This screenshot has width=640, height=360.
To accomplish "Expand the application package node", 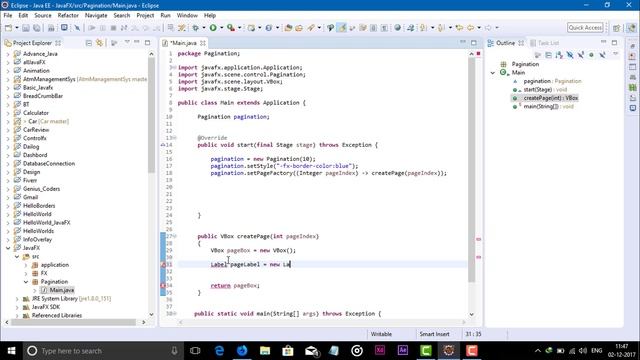I will pos(26,265).
